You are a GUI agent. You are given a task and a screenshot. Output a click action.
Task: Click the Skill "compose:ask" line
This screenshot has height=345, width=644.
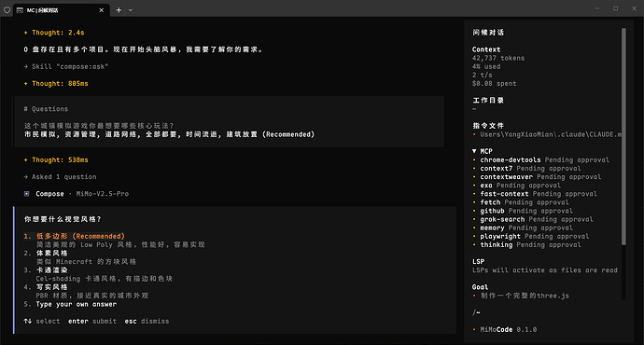(66, 66)
